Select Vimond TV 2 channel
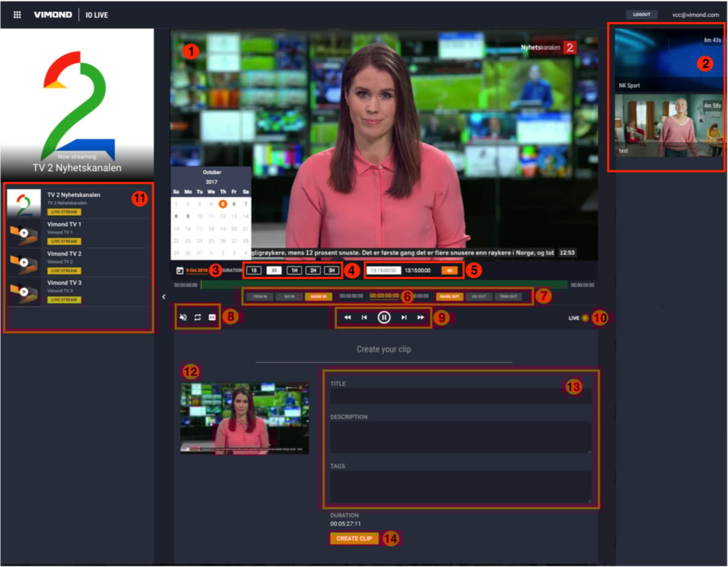The width and height of the screenshot is (728, 567). (77, 262)
